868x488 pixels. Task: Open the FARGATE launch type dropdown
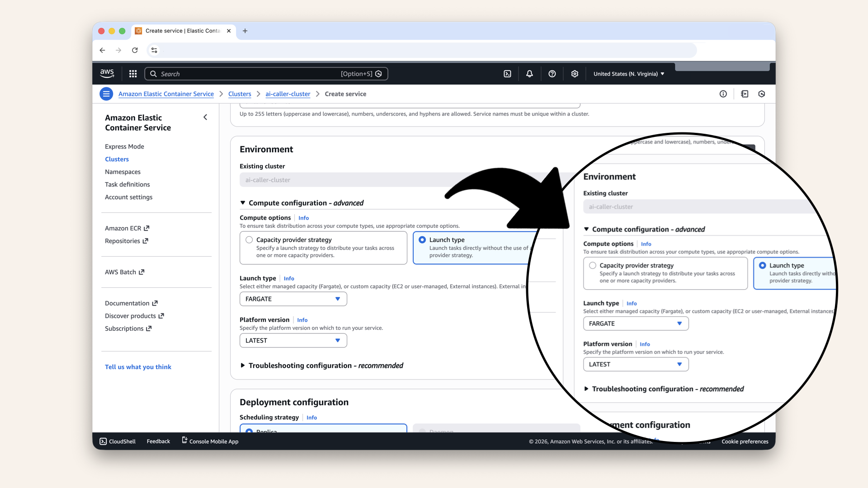coord(293,299)
